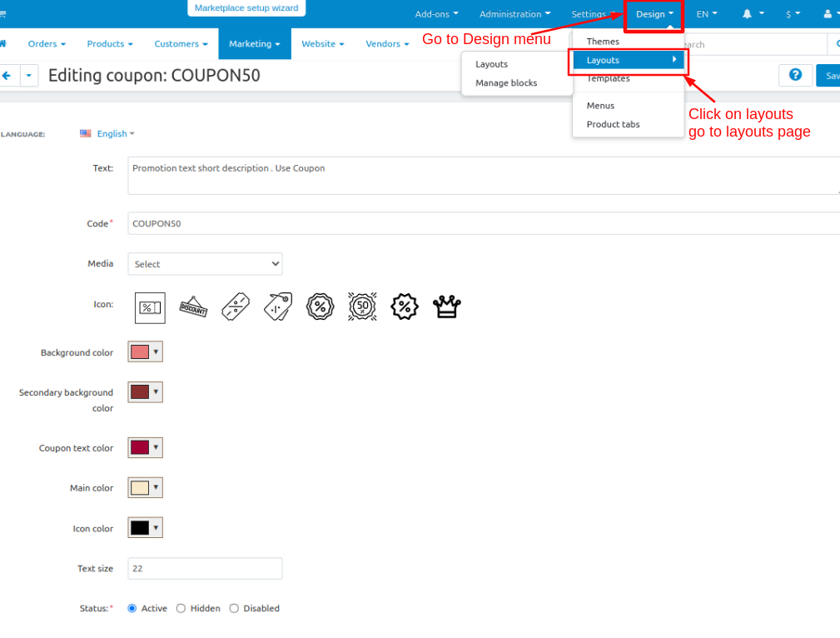
Task: Open the help question mark icon
Action: (796, 75)
